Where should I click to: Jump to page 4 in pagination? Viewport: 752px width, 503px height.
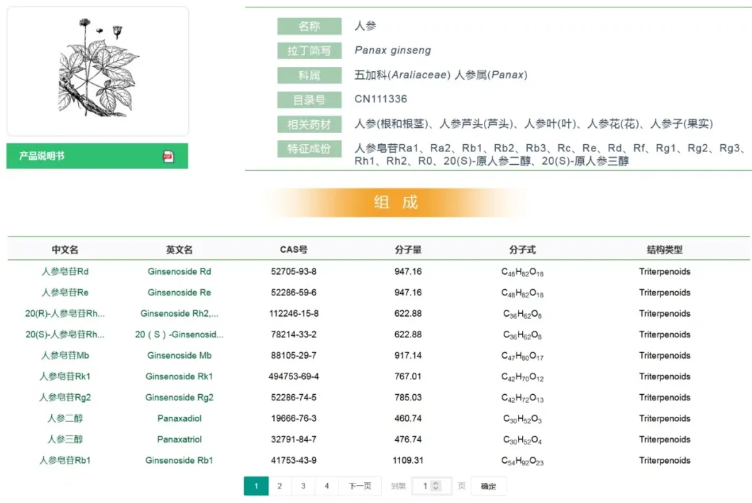tap(327, 486)
